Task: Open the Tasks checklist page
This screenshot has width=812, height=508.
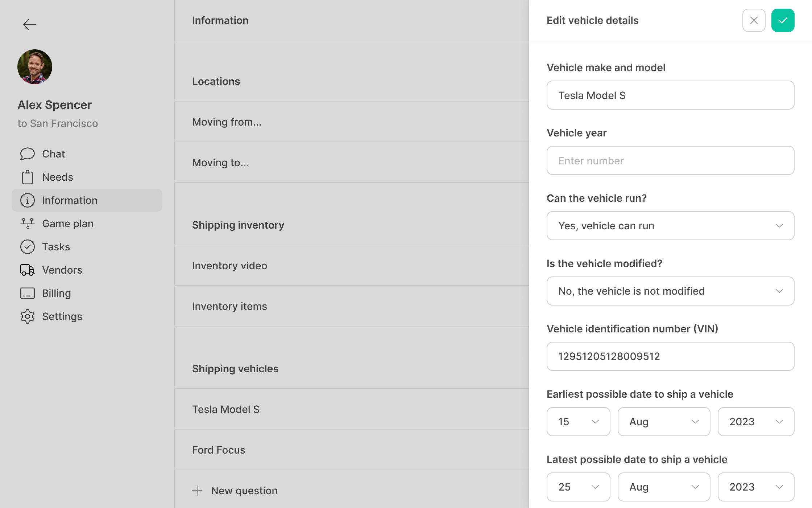Action: pyautogui.click(x=56, y=247)
